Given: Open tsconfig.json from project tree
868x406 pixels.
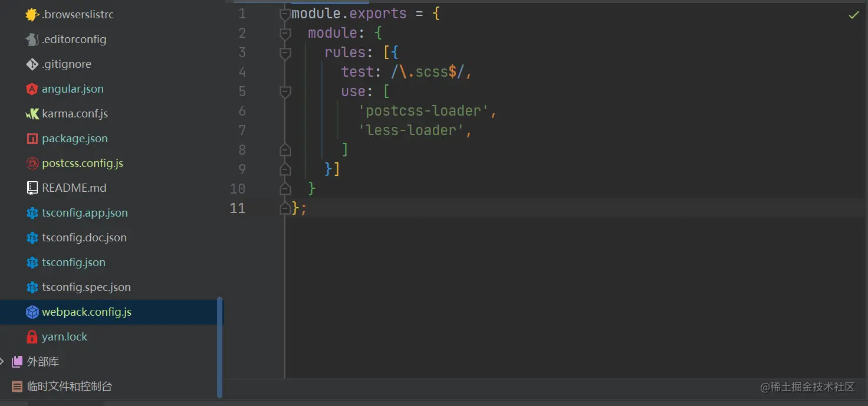Looking at the screenshot, I should (x=74, y=263).
